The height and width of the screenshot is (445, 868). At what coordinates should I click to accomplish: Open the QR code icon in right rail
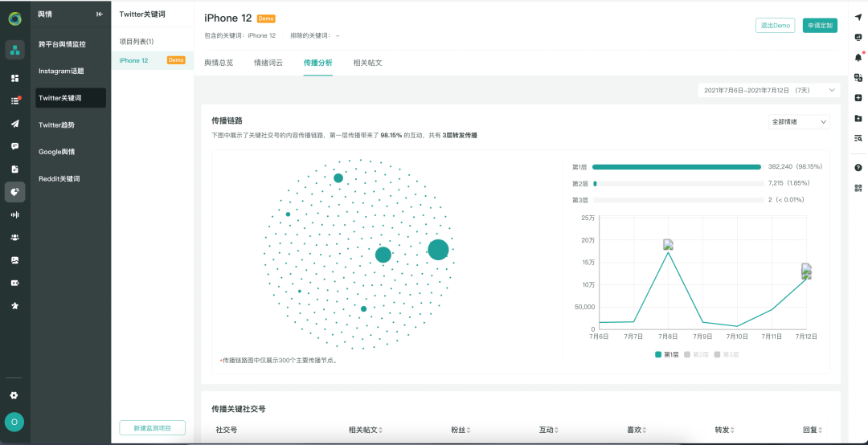click(858, 188)
